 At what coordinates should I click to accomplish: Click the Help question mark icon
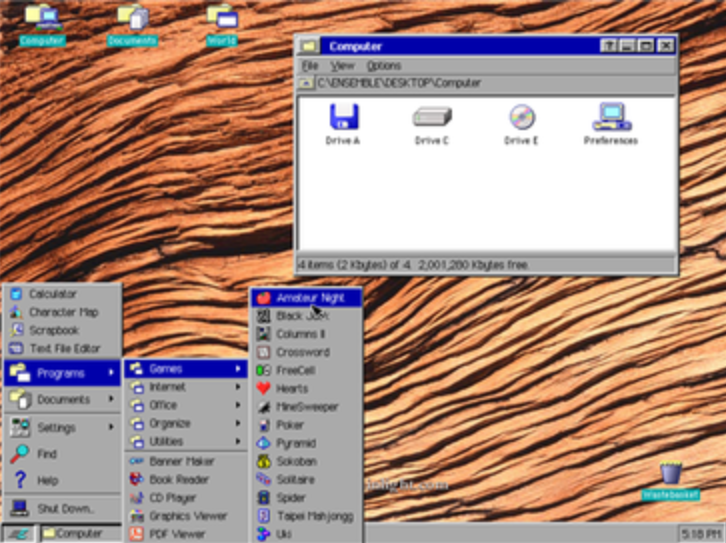(x=20, y=480)
